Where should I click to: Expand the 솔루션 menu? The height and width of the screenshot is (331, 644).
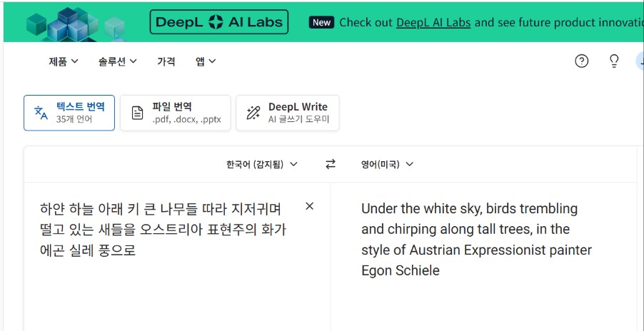tap(118, 61)
